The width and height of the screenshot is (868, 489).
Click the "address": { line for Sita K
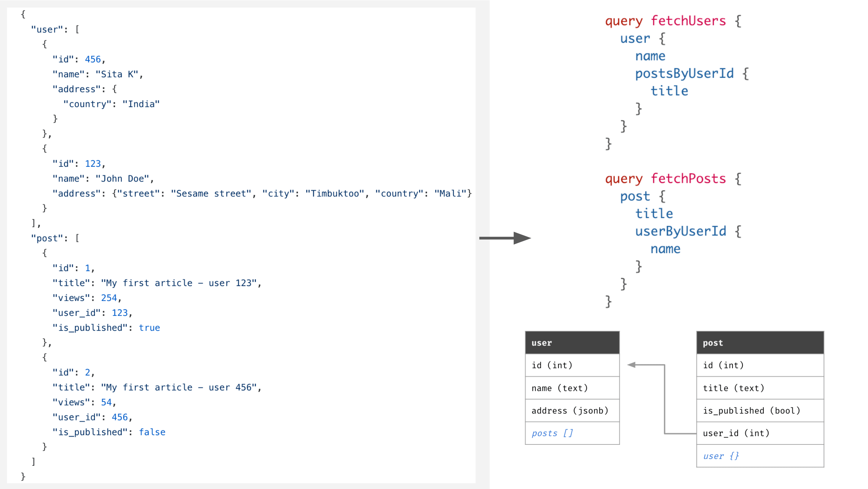84,89
